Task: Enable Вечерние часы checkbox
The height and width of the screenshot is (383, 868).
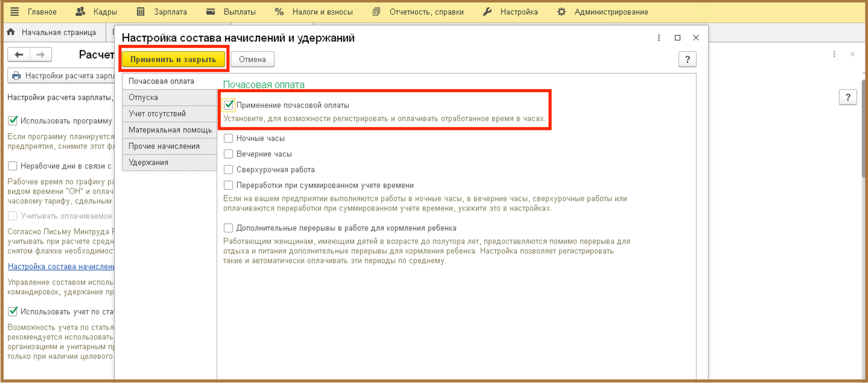Action: point(229,154)
